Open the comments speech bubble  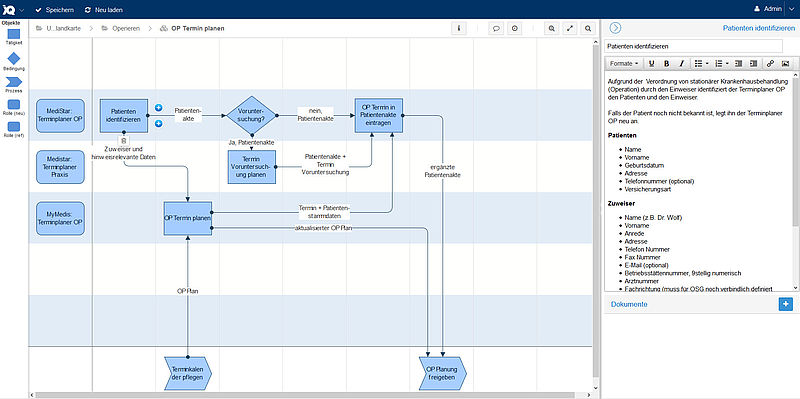(x=496, y=29)
